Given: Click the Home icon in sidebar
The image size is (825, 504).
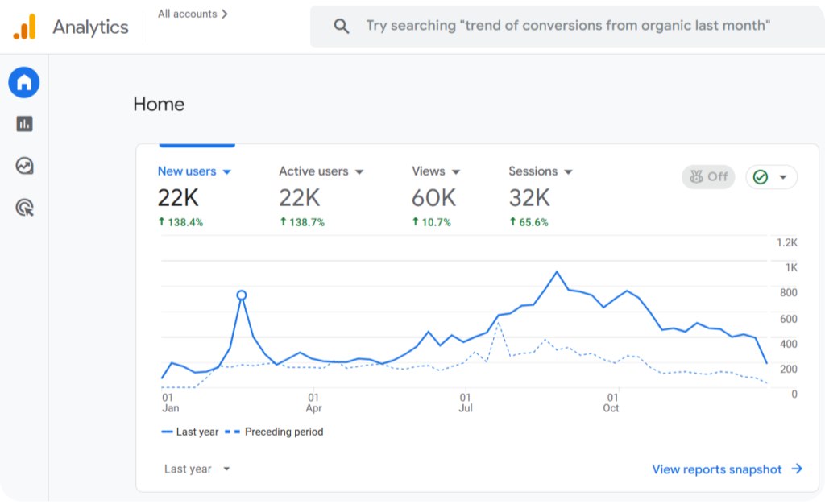Looking at the screenshot, I should (24, 82).
